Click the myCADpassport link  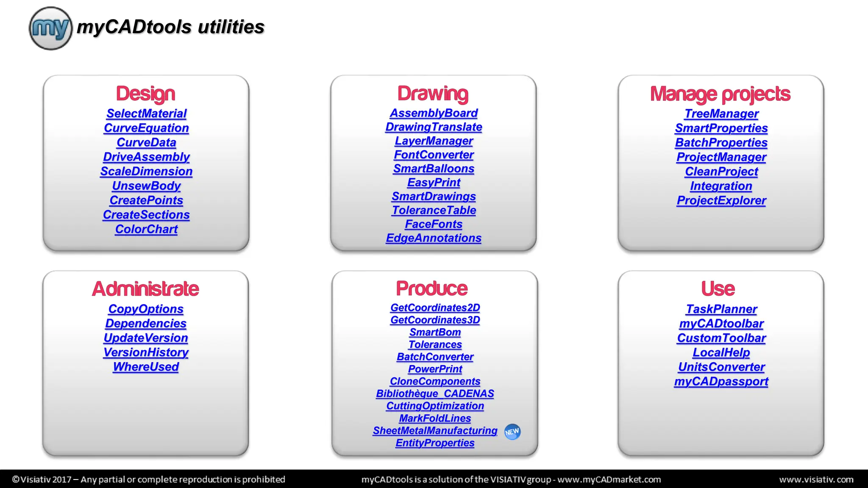point(721,381)
